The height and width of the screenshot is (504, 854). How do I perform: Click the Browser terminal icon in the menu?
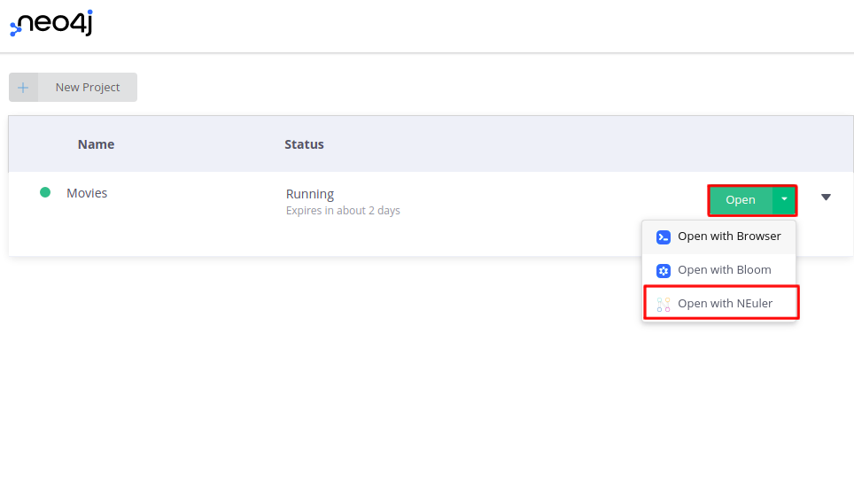(664, 237)
